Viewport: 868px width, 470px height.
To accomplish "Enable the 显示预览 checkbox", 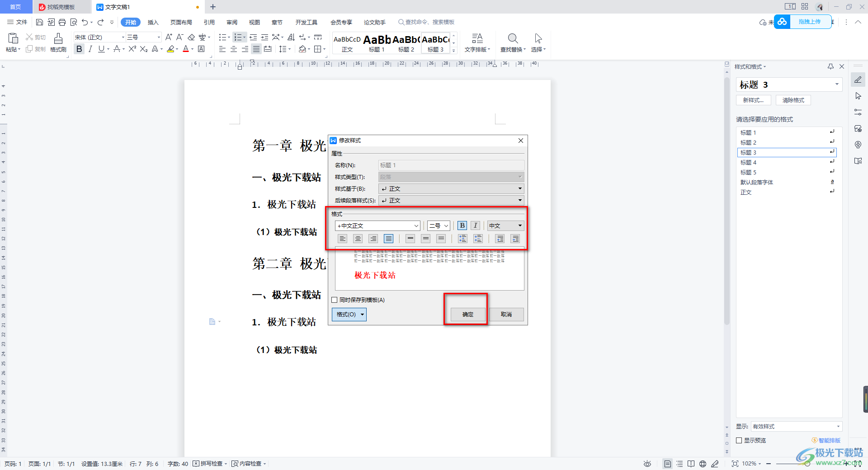I will pyautogui.click(x=739, y=441).
